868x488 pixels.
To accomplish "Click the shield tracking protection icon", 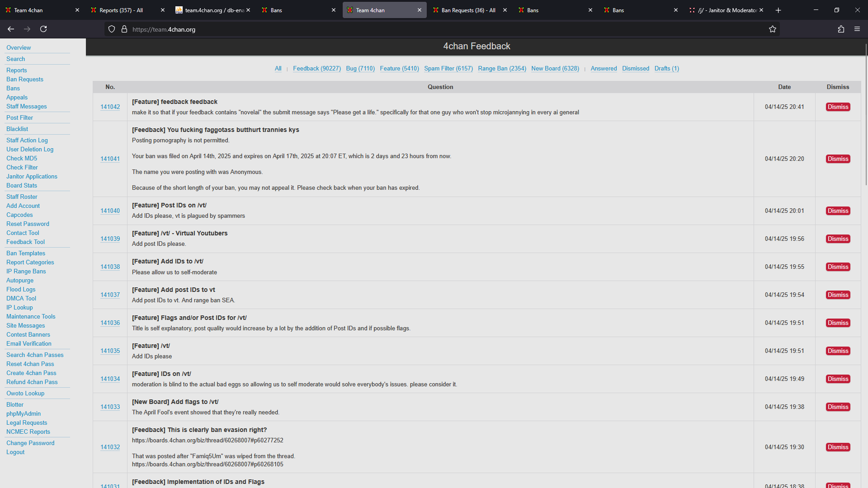I will pyautogui.click(x=112, y=29).
